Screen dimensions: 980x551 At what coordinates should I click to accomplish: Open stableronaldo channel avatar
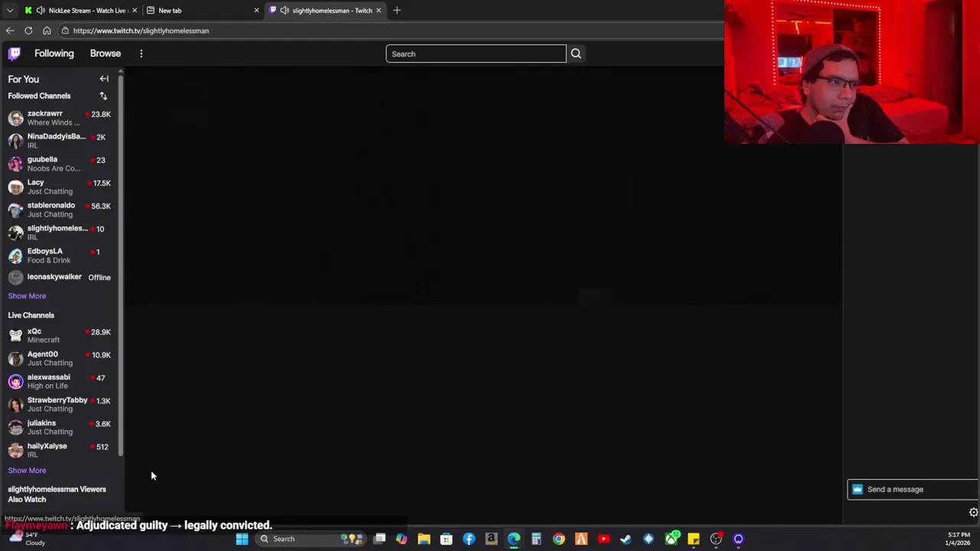[x=15, y=210]
